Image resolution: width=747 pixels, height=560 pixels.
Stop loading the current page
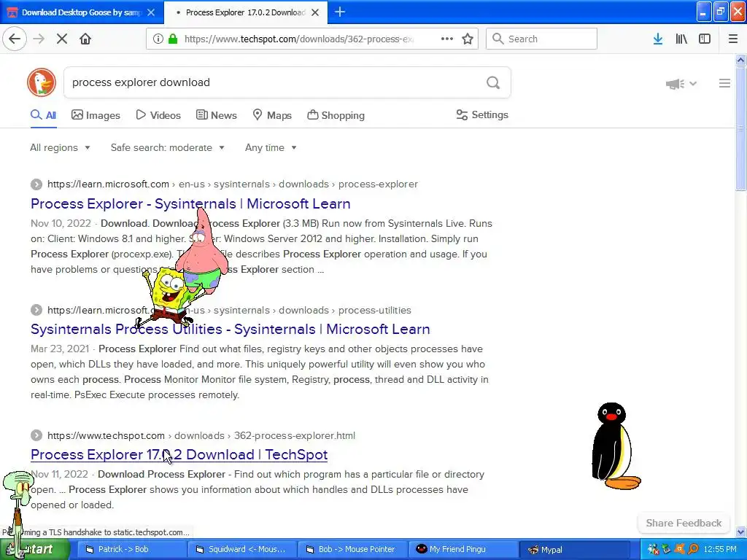62,39
